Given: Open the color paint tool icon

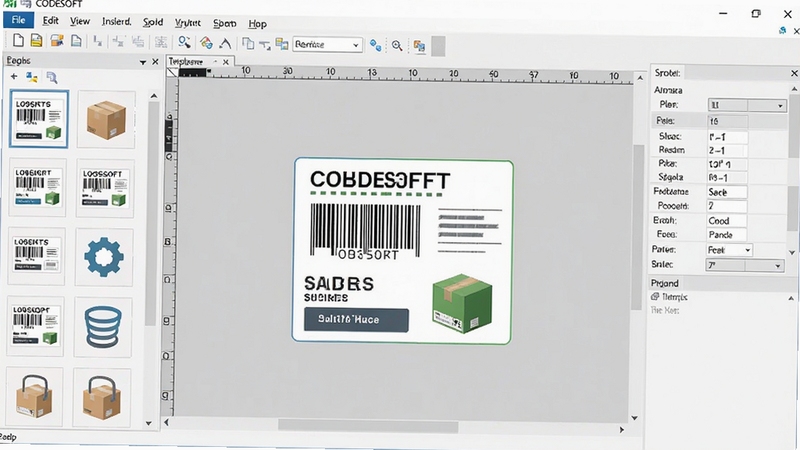Looking at the screenshot, I should [x=206, y=43].
